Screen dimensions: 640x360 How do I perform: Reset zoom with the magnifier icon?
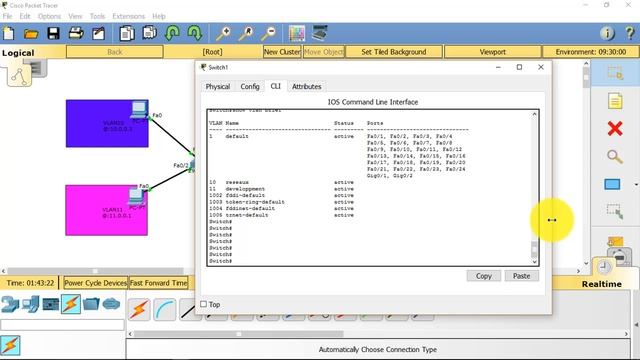click(246, 33)
